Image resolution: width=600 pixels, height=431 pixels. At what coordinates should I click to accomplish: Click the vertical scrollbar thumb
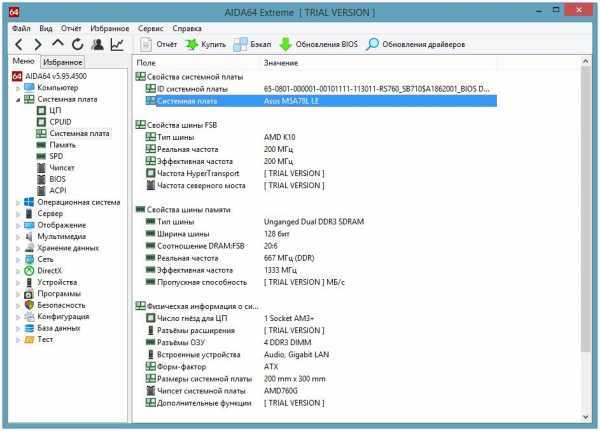pyautogui.click(x=585, y=209)
